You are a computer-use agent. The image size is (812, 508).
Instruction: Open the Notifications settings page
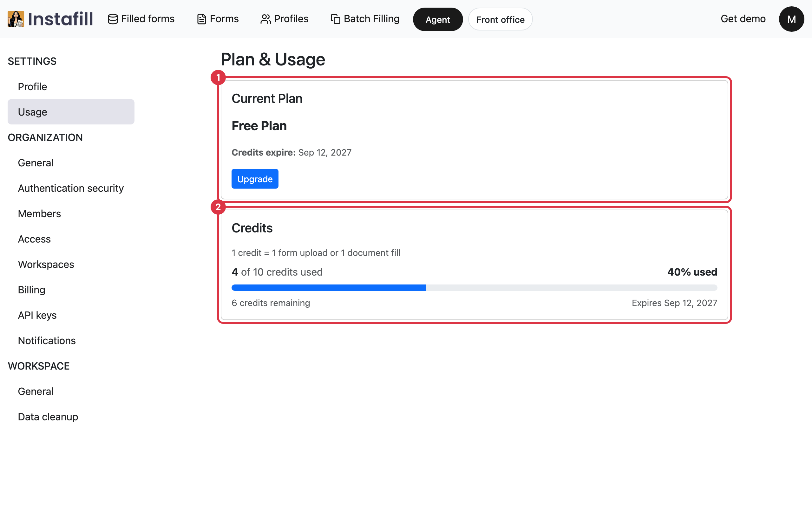[71, 340]
